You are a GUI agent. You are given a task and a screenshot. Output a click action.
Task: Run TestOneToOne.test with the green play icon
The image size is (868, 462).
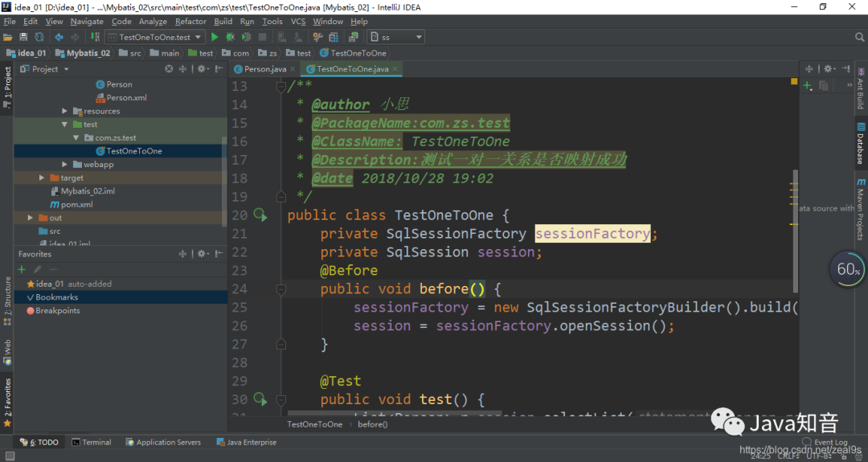tap(215, 37)
